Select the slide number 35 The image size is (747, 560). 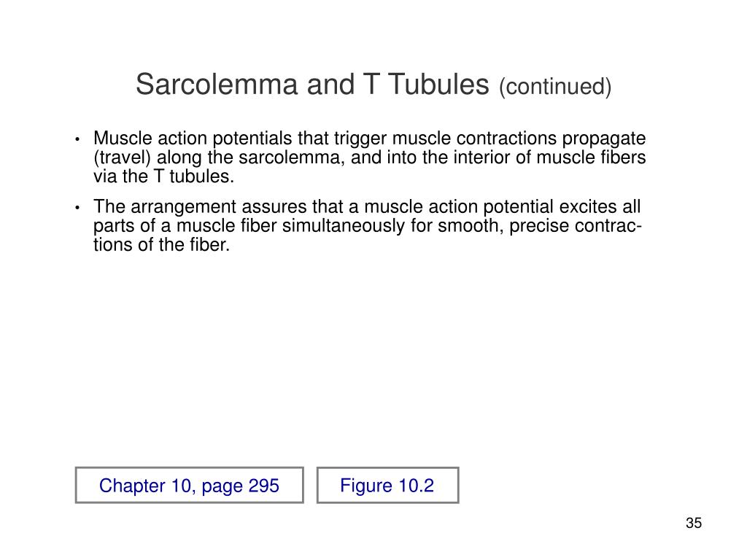(694, 523)
